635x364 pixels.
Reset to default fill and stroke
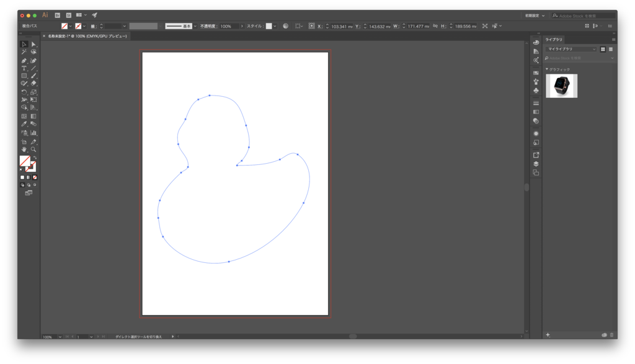(21, 170)
